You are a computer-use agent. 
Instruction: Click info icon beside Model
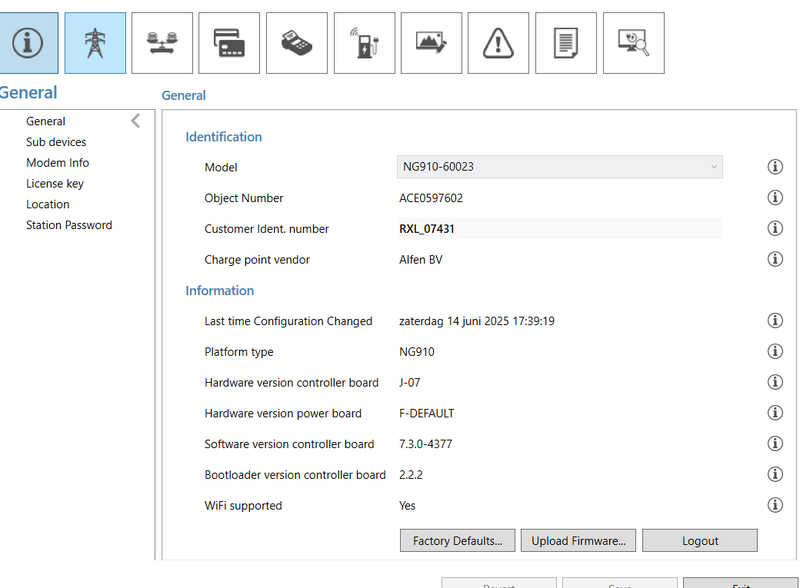coord(775,166)
